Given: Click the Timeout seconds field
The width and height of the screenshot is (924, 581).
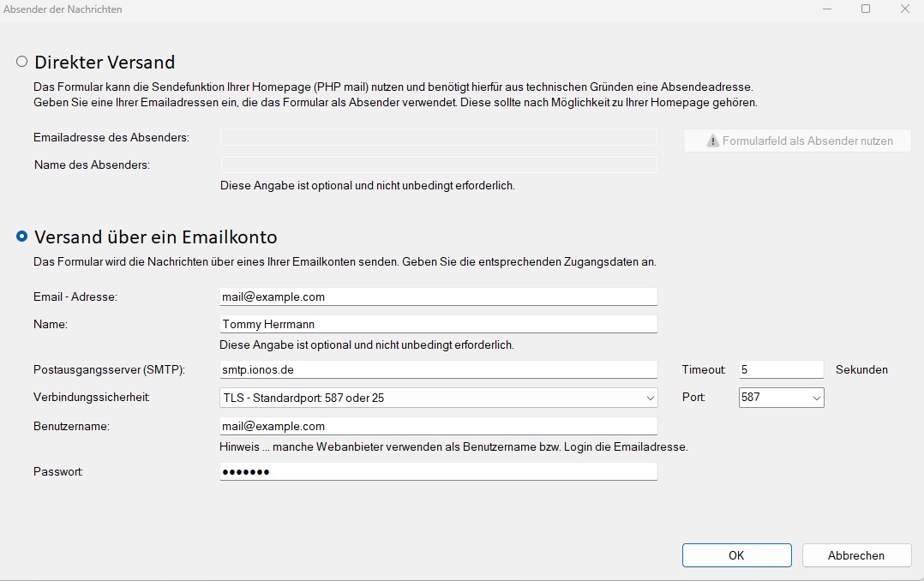Looking at the screenshot, I should pyautogui.click(x=780, y=369).
